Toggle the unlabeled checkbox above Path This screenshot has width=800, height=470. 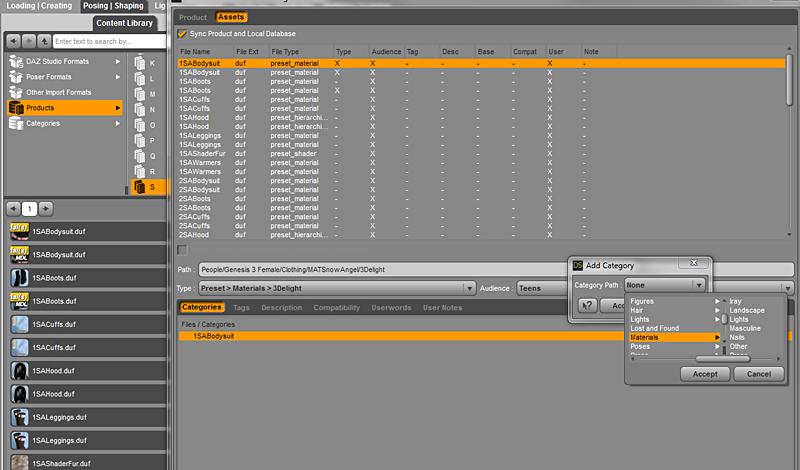pos(182,250)
